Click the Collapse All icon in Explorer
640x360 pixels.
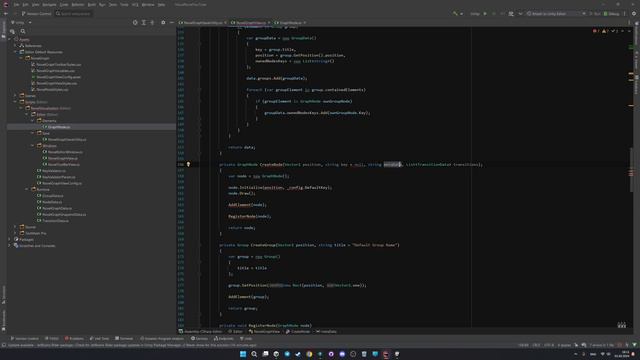(x=152, y=22)
